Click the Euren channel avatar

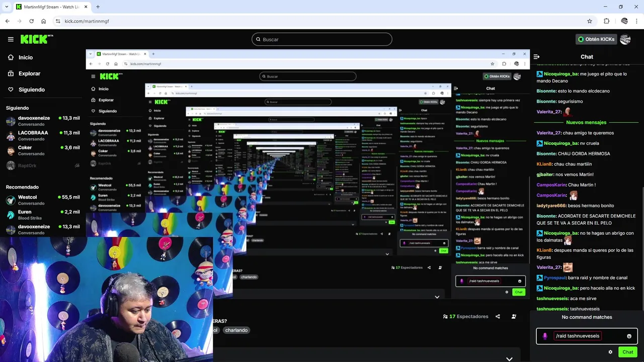point(11,215)
